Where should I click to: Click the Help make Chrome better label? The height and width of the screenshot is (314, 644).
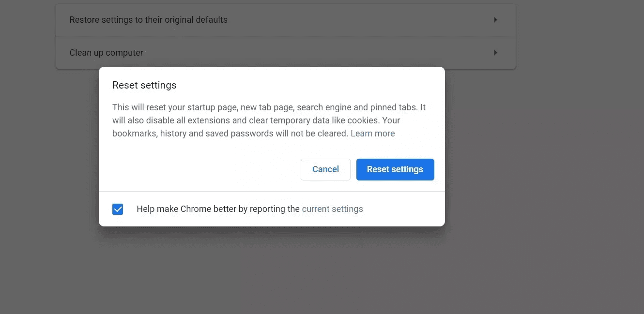(x=218, y=209)
